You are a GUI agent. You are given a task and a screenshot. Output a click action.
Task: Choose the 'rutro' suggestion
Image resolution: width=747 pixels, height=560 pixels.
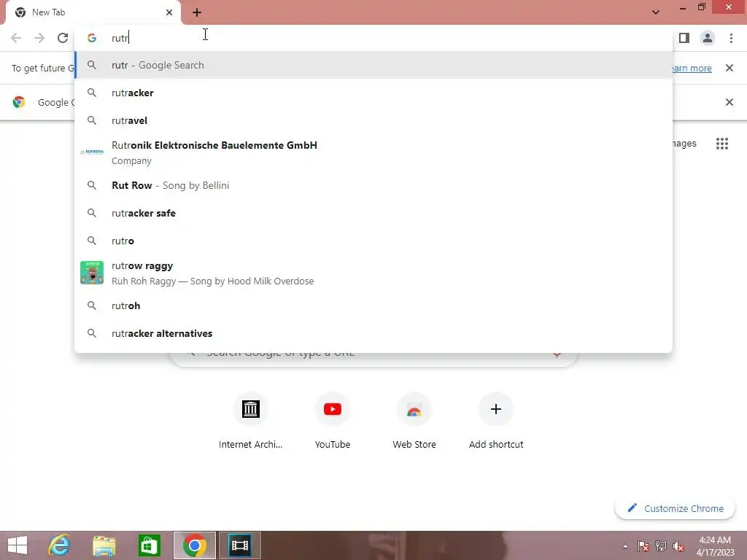pyautogui.click(x=373, y=241)
